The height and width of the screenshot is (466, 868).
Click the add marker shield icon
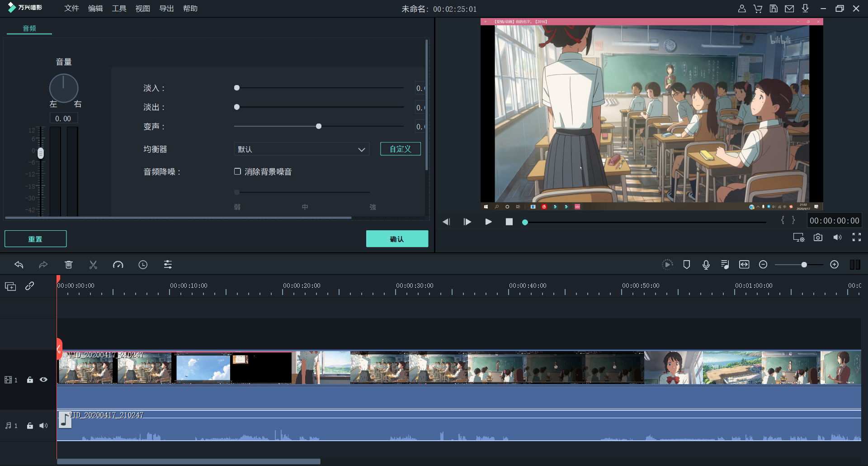pos(686,265)
